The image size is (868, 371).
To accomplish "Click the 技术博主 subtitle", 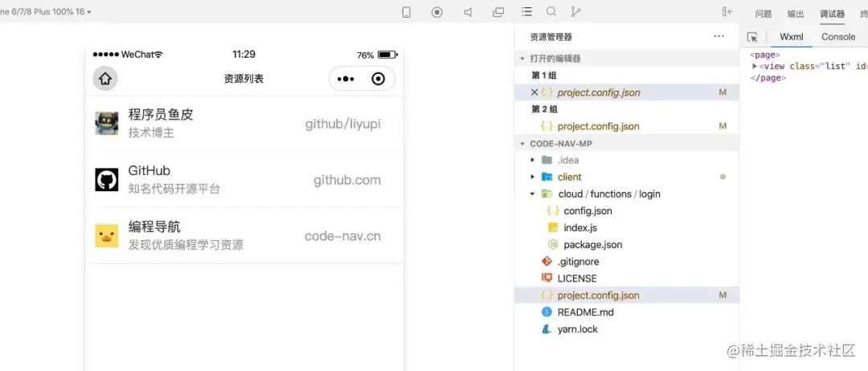I will click(151, 132).
